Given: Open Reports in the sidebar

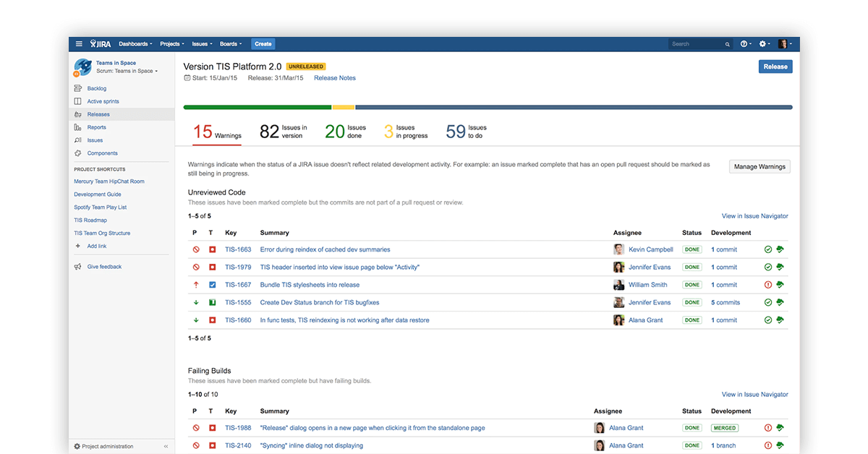Looking at the screenshot, I should click(x=96, y=127).
